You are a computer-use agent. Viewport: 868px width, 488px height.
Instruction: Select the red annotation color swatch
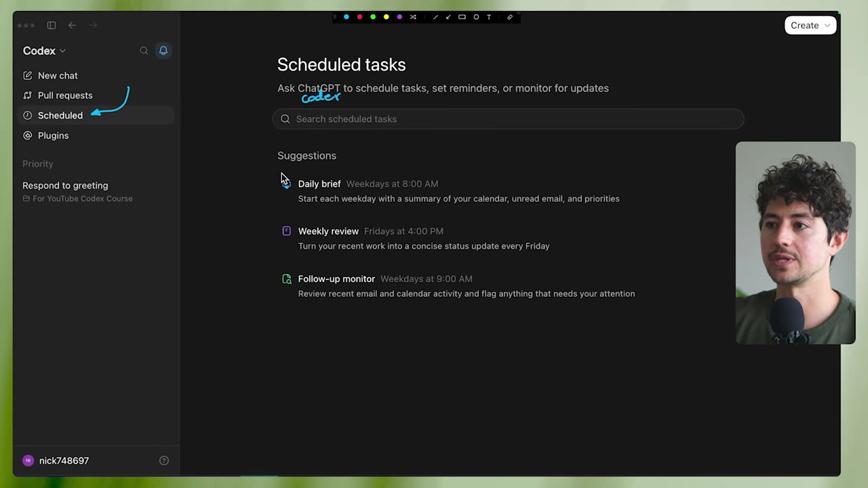[359, 17]
